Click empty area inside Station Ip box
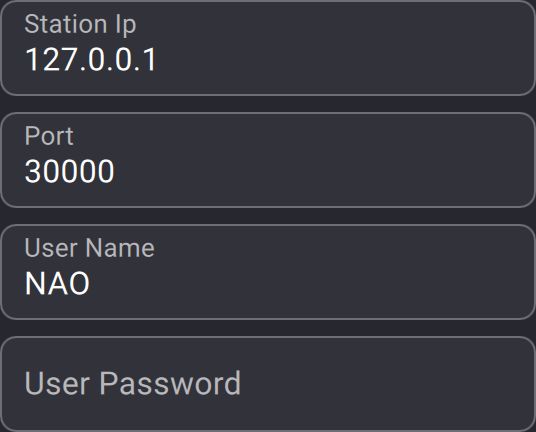Screen dimensions: 536x432 tap(342, 48)
